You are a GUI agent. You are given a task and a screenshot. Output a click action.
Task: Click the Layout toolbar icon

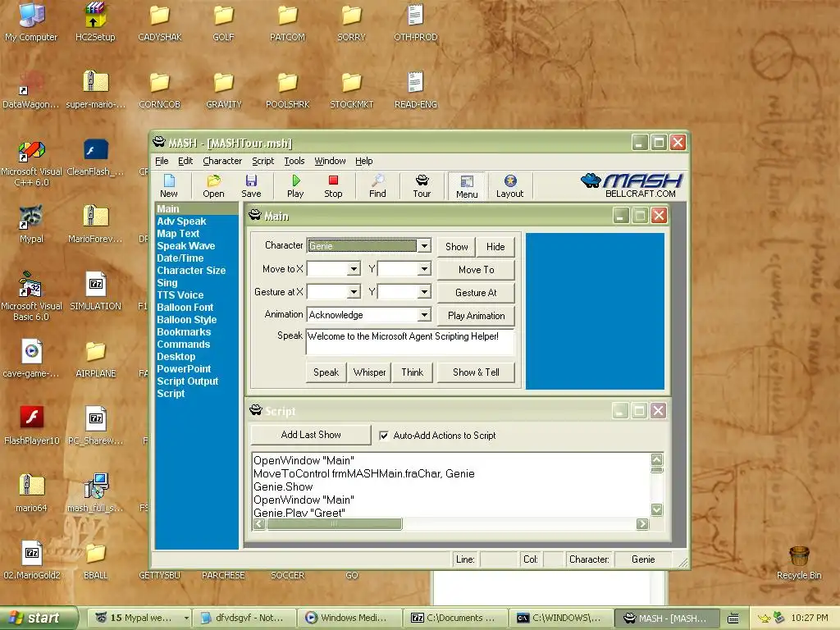(x=509, y=186)
